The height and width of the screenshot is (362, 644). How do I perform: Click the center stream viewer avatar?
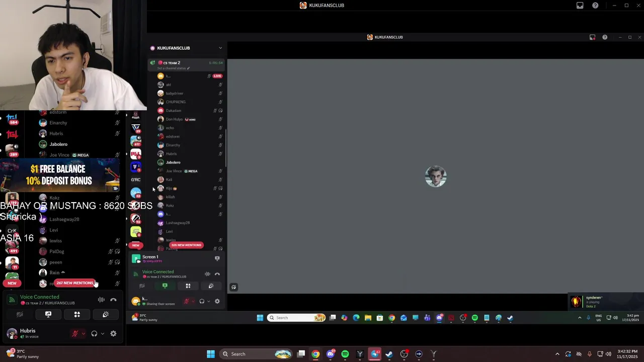[436, 176]
